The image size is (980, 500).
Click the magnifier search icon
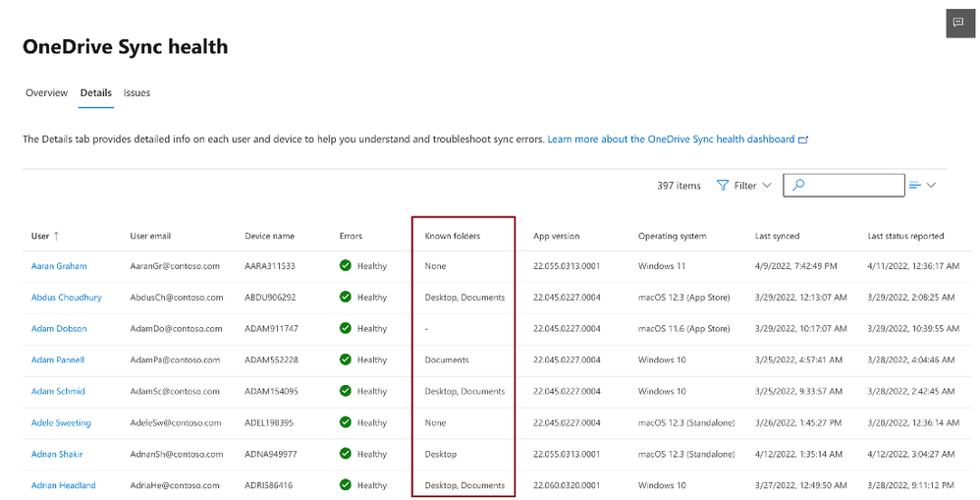(x=798, y=185)
